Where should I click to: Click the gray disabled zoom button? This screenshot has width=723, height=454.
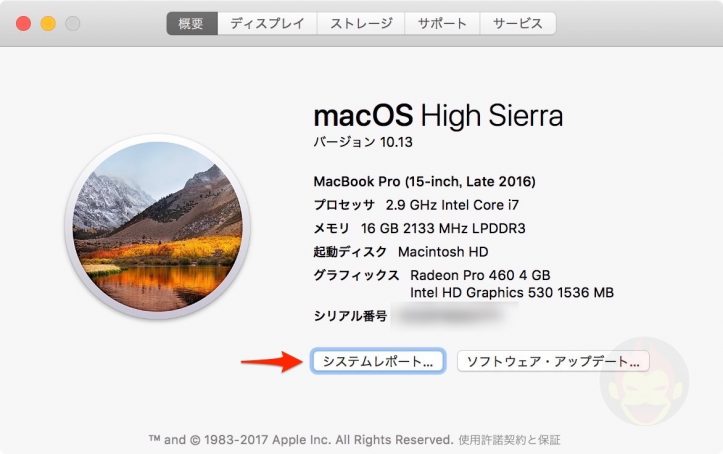coord(72,23)
